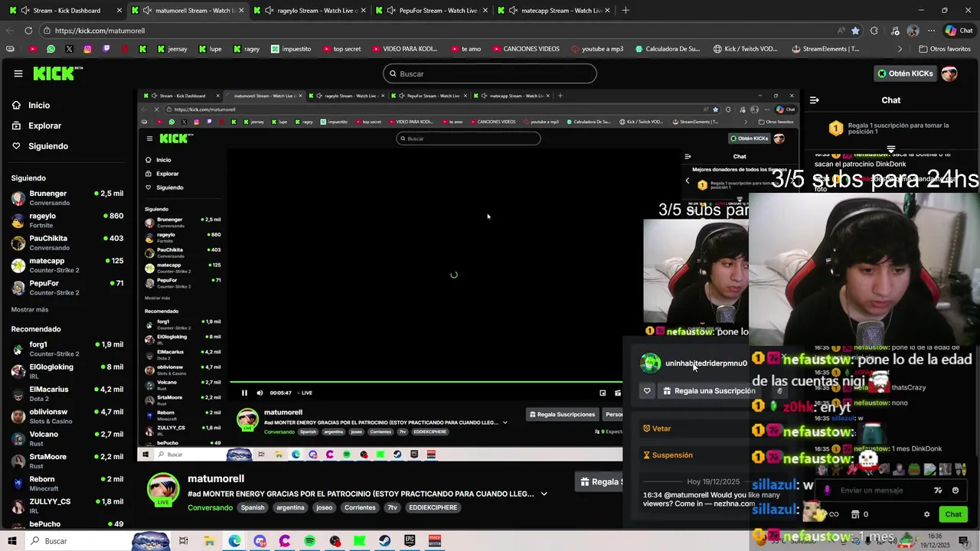
Task: Reload the page with refresh icon
Action: tap(28, 31)
